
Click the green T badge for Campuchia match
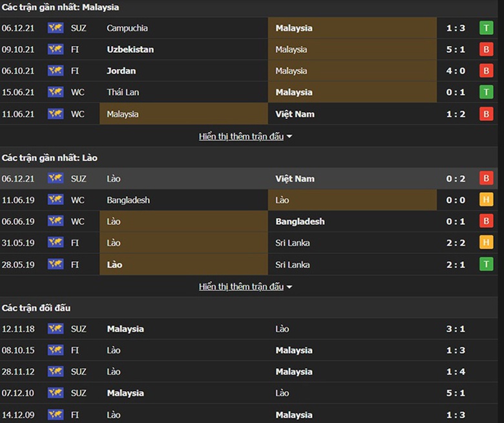click(486, 28)
